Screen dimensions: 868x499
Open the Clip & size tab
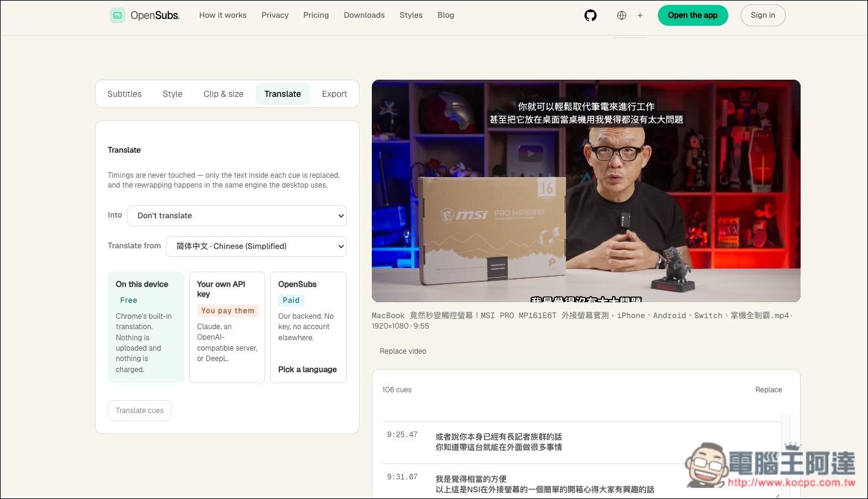tap(224, 94)
